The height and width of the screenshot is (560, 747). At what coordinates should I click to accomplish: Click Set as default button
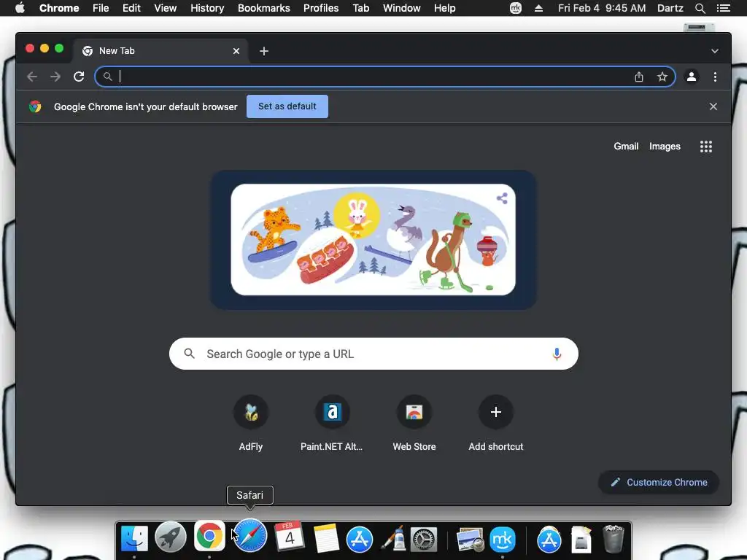point(287,106)
